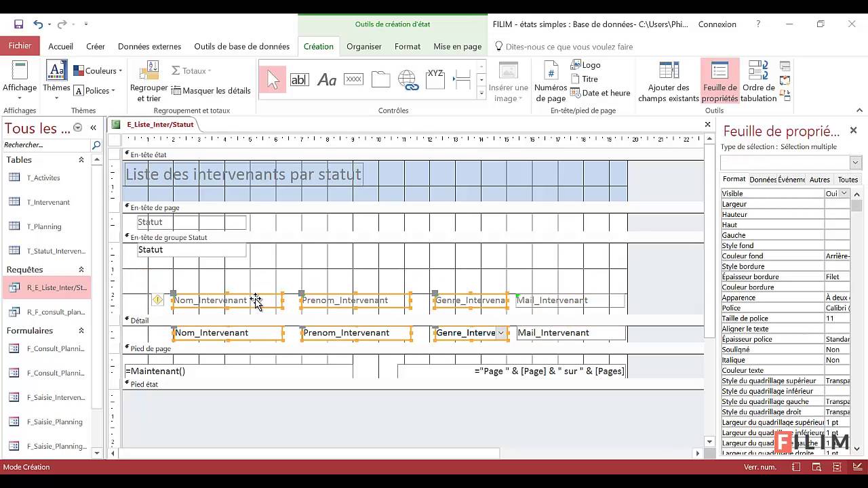Switch to the Organiser tab
The width and height of the screenshot is (868, 488).
(364, 47)
